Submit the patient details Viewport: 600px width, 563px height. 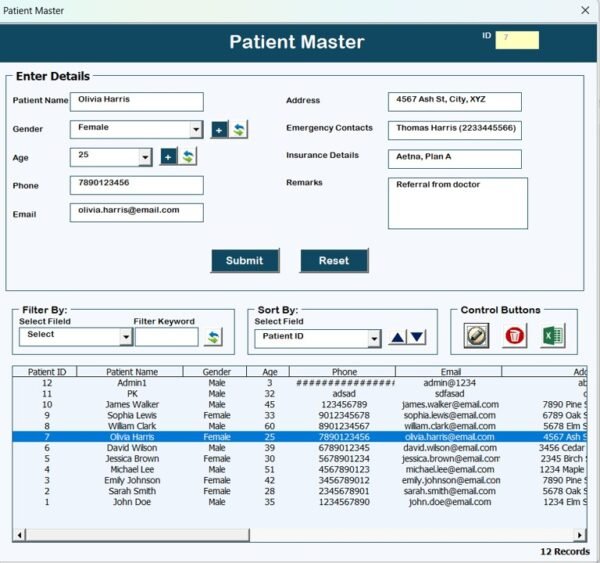pyautogui.click(x=245, y=261)
